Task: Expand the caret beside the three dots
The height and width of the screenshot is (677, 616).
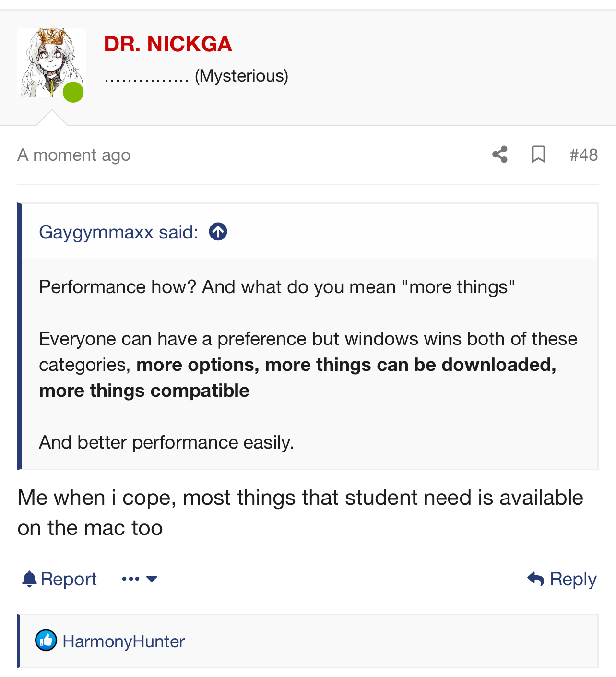Action: point(152,579)
